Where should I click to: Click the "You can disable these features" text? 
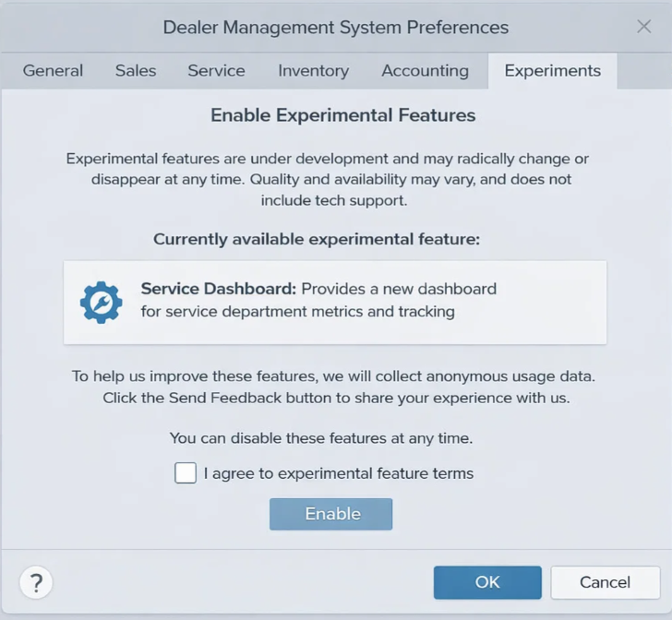tap(321, 438)
